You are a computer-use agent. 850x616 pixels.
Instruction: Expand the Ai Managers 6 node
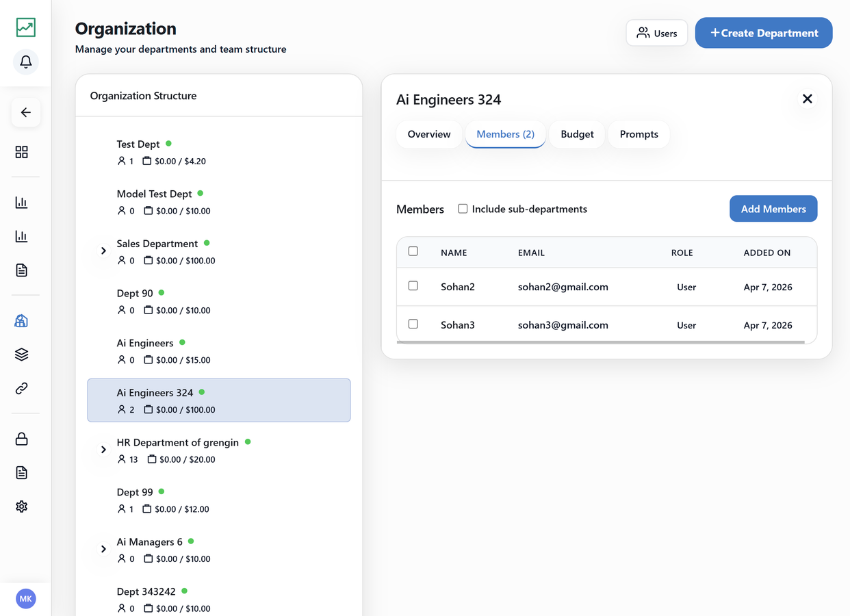click(103, 549)
